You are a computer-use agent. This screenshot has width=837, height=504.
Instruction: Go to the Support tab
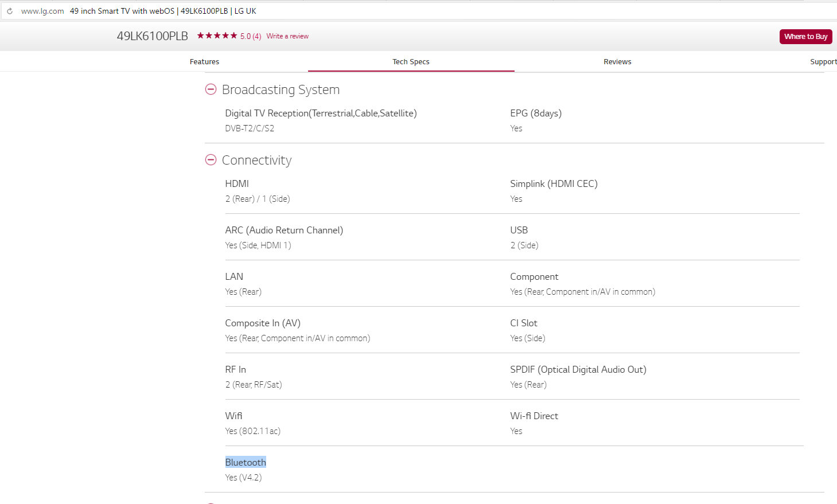tap(823, 62)
